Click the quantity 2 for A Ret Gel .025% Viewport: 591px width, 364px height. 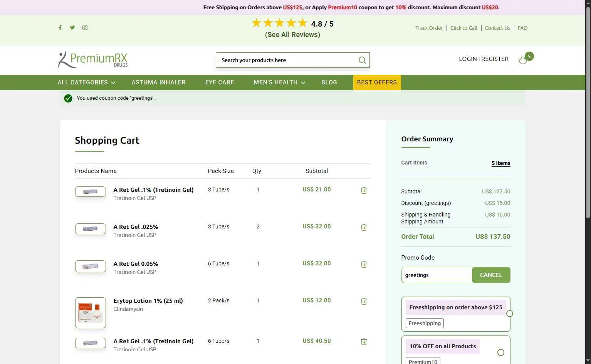[x=258, y=226]
